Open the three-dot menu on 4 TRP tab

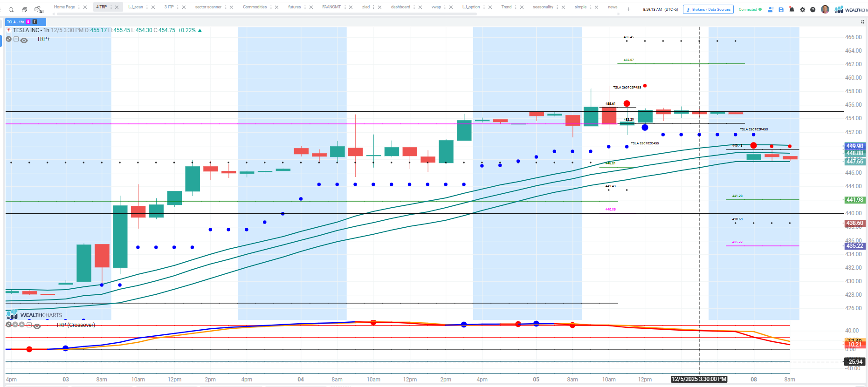[111, 7]
